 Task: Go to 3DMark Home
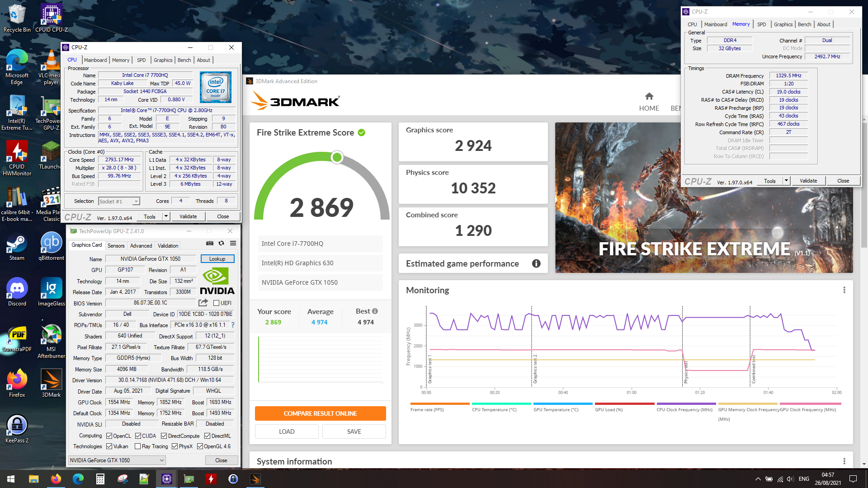[x=649, y=102]
